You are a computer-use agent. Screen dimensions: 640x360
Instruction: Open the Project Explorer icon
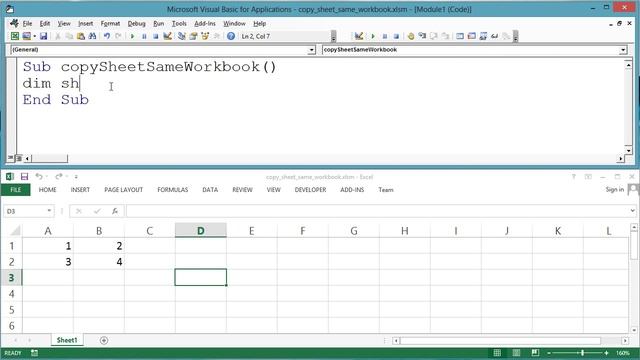pos(182,36)
